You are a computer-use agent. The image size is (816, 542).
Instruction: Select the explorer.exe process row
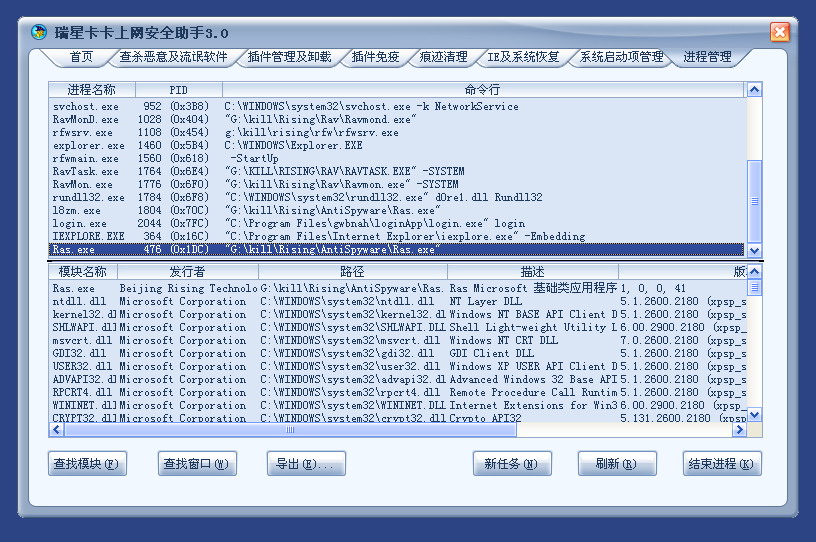coord(397,145)
